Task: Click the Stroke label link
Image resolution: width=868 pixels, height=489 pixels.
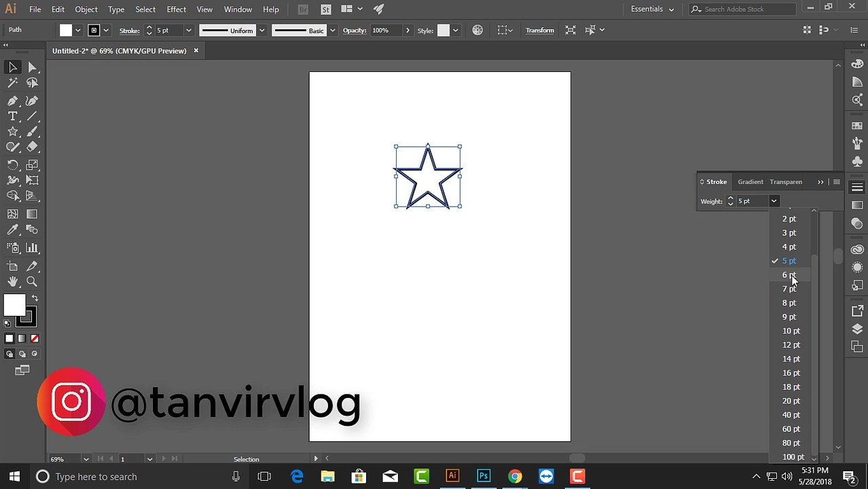Action: coord(129,31)
